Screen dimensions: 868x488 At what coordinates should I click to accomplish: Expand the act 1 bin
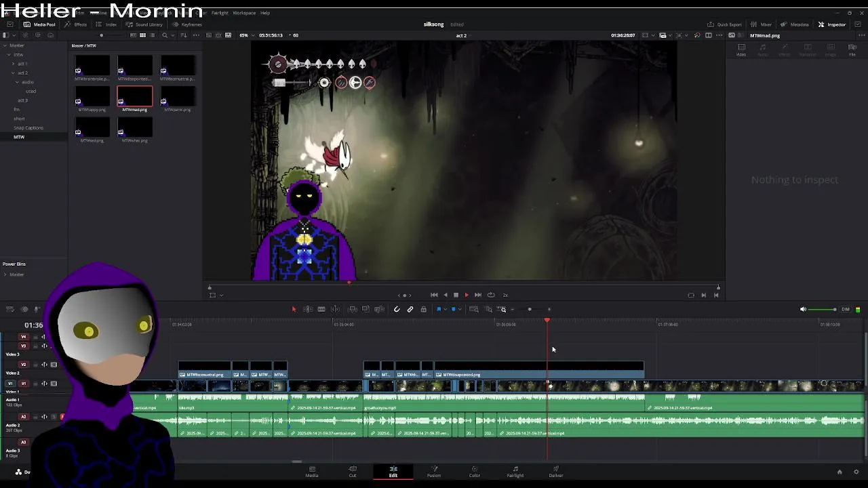pyautogui.click(x=13, y=64)
